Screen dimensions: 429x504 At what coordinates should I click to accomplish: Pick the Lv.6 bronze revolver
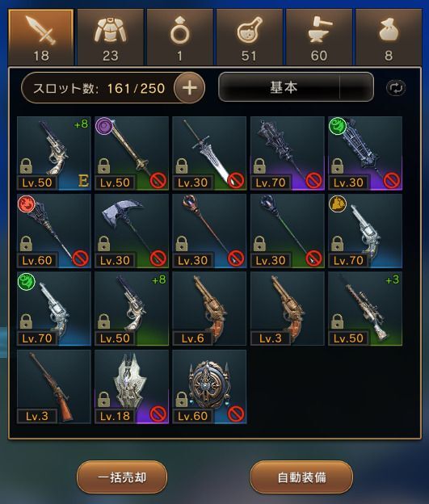pos(209,309)
